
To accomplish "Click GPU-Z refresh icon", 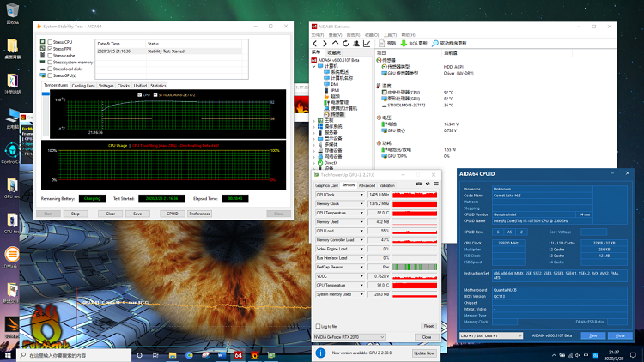I will point(428,184).
